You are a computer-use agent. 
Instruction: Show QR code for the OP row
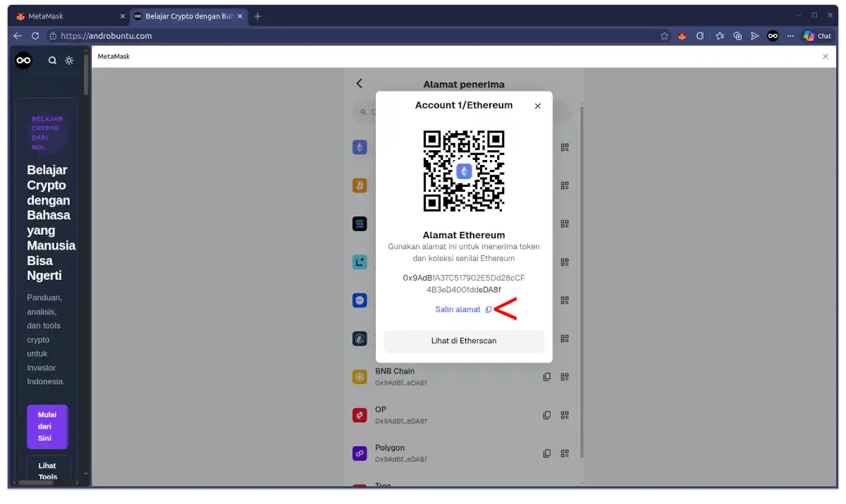(x=565, y=415)
